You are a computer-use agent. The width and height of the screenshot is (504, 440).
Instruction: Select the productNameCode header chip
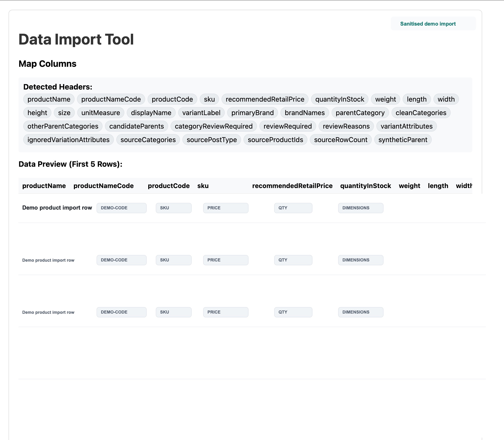click(111, 99)
